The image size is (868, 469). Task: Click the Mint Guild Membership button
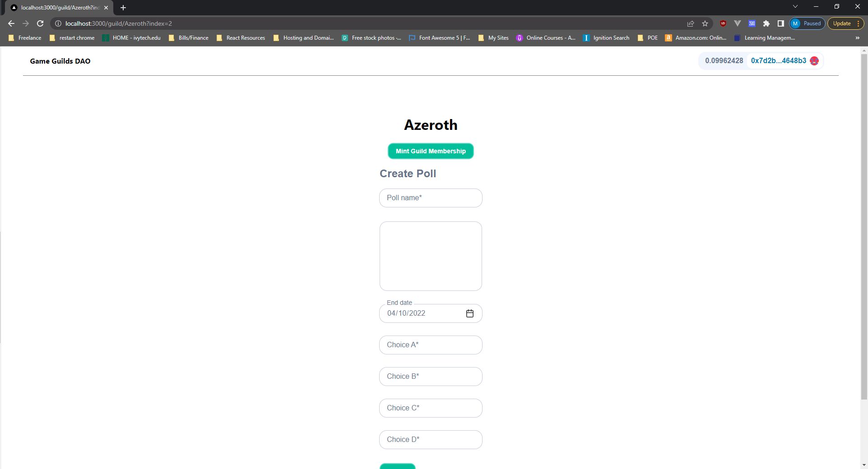tap(431, 151)
